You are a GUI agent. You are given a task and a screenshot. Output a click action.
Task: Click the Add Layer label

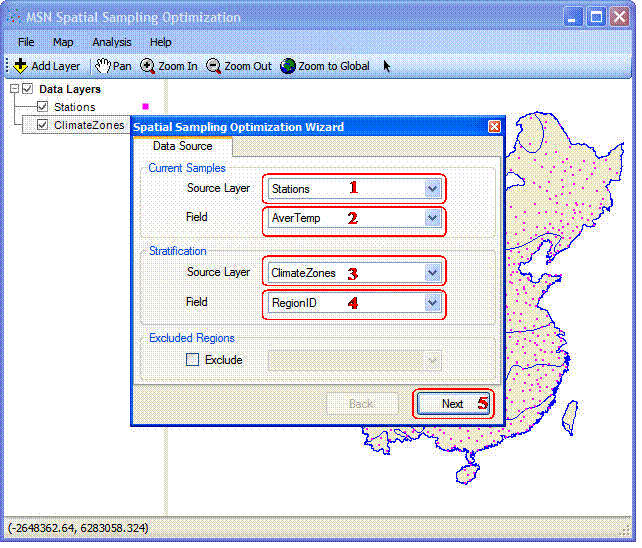(56, 66)
